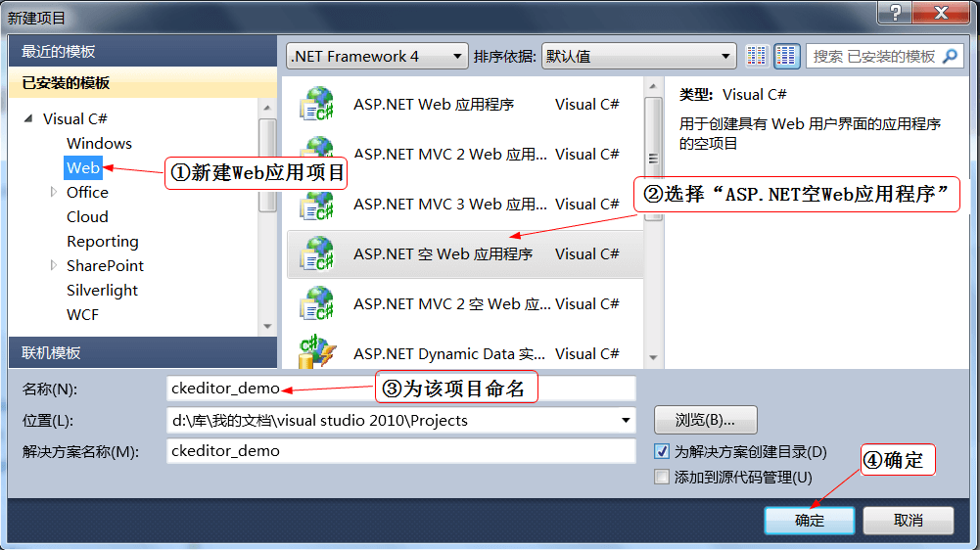Select the WCF template category
980x550 pixels.
(x=82, y=314)
